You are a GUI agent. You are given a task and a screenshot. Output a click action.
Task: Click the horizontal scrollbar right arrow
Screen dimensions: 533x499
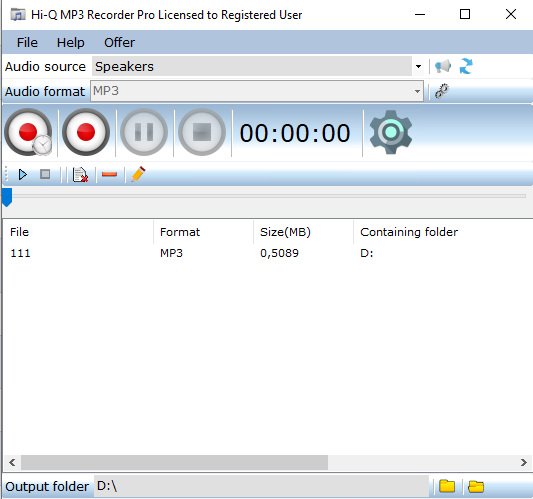523,462
